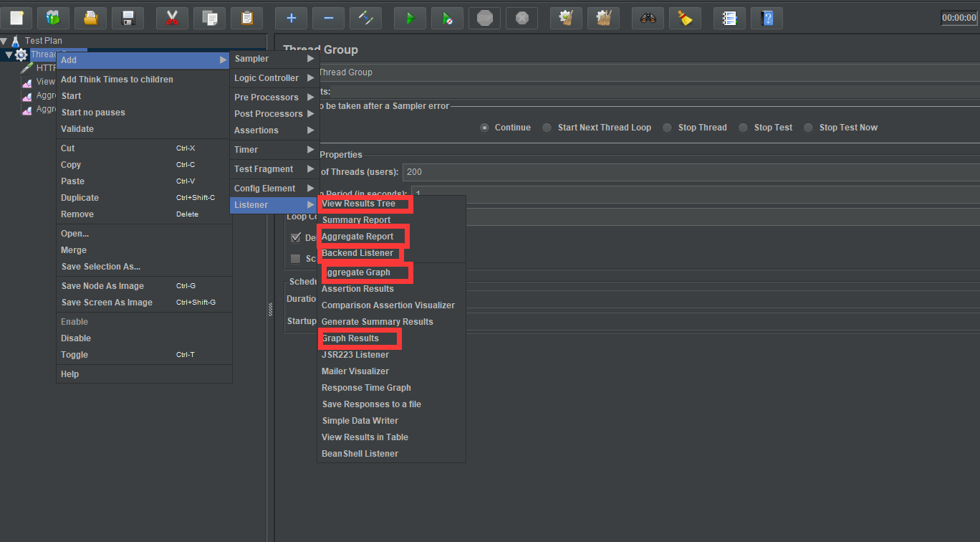
Task: Select Add Think Times to children
Action: (x=144, y=80)
